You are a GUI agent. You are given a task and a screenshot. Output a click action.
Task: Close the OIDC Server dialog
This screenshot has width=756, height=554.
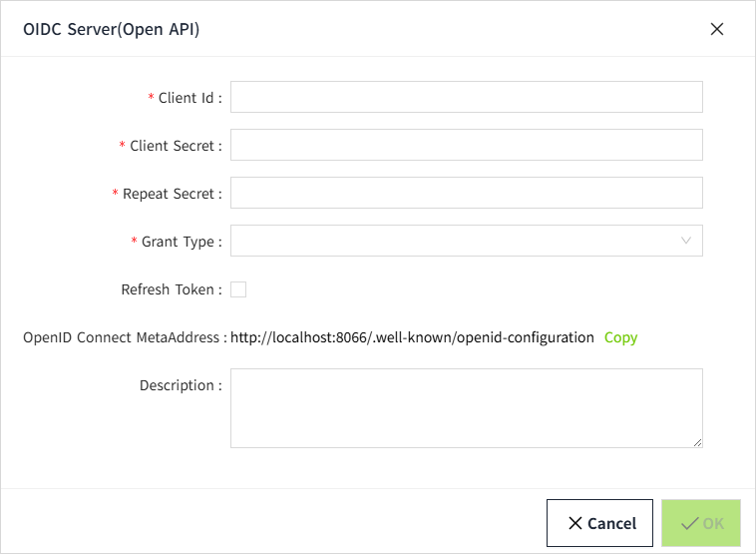716,29
